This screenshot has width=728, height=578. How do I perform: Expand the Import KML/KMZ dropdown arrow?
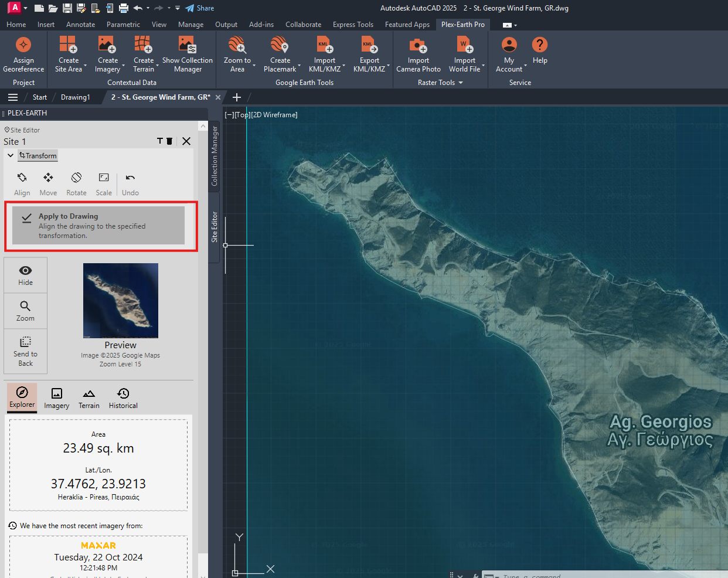point(344,66)
